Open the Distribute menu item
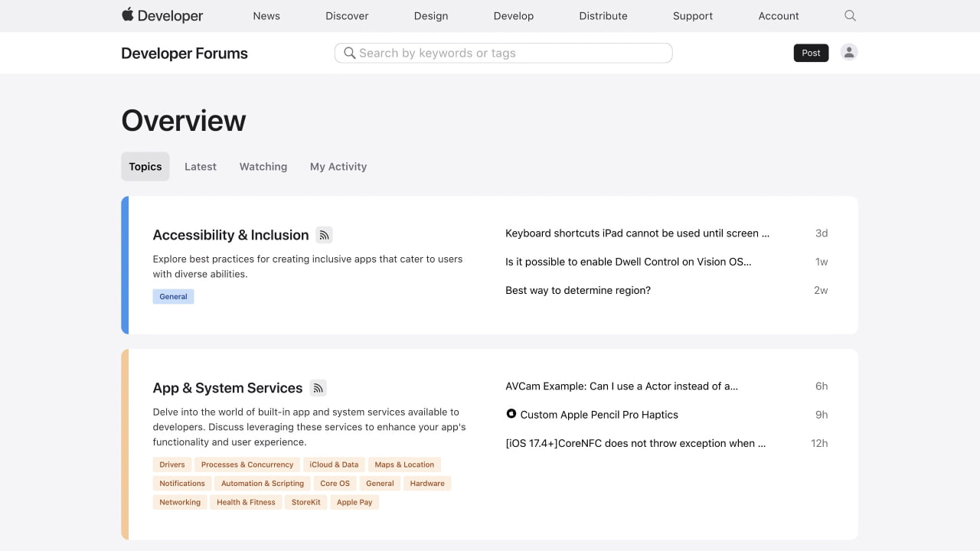The height and width of the screenshot is (551, 980). pyautogui.click(x=603, y=15)
